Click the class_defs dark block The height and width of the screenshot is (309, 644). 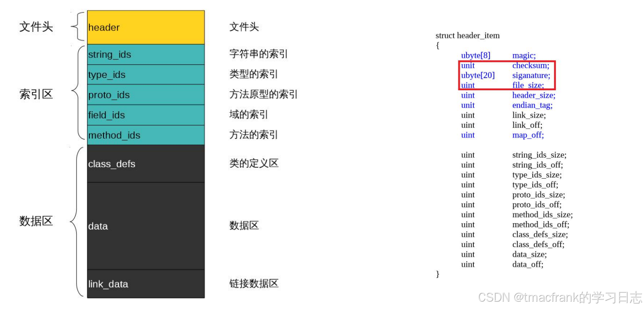146,164
